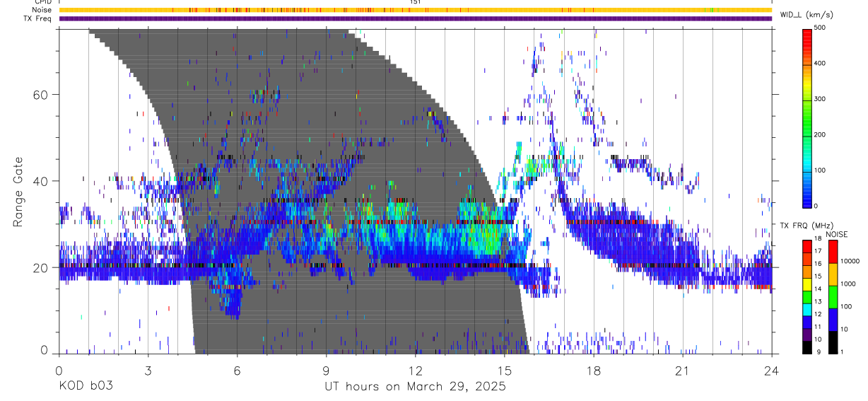Pick the blue bottom of the width colorbar
The width and height of the screenshot is (868, 401).
[807, 198]
